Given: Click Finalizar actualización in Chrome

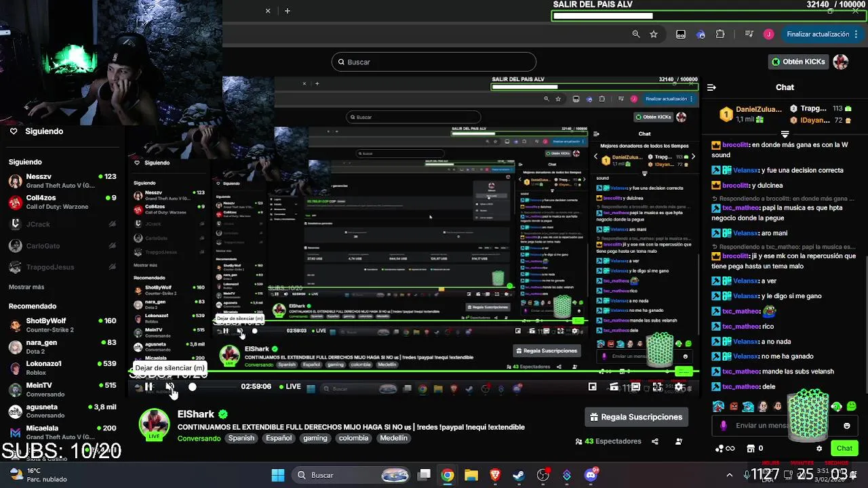Looking at the screenshot, I should tap(818, 34).
